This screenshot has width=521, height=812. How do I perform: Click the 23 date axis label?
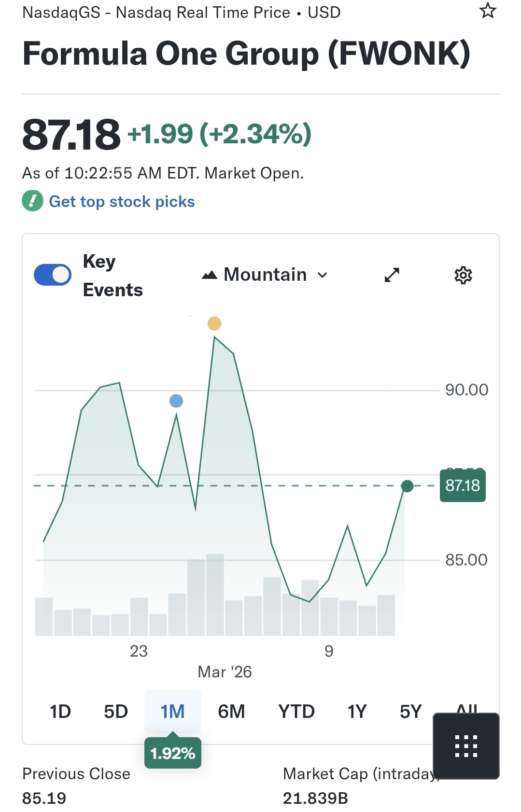pyautogui.click(x=139, y=651)
